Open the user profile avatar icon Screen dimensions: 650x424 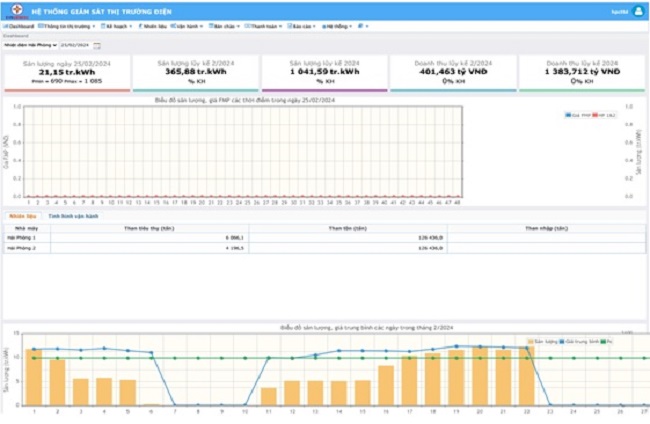tap(638, 10)
